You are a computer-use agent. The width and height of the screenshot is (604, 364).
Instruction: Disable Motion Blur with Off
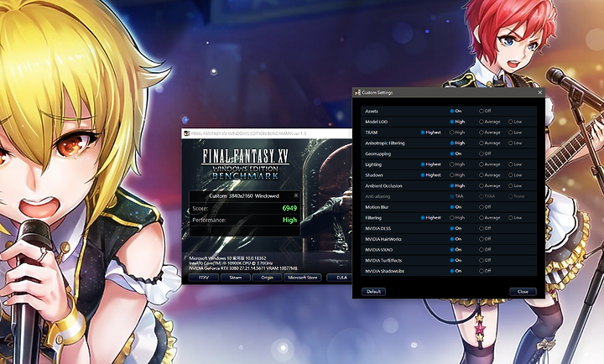tap(485, 207)
